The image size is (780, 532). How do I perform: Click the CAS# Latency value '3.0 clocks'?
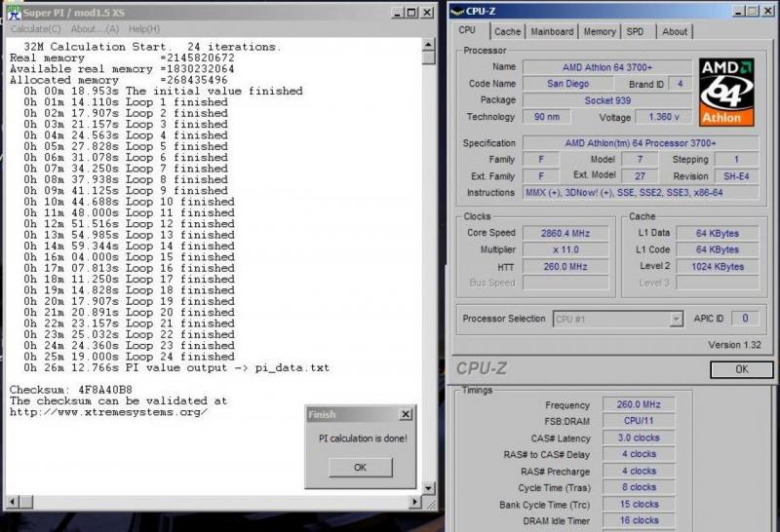[x=639, y=438]
